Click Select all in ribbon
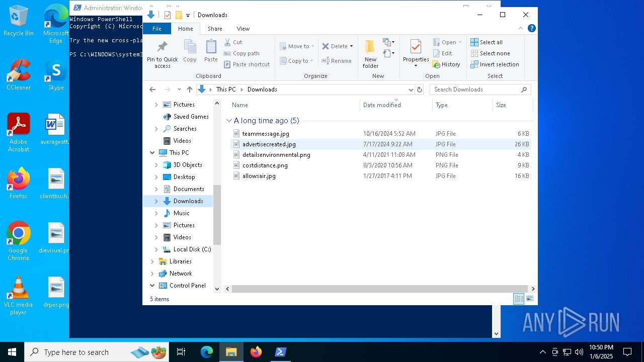The image size is (644, 362). (x=487, y=42)
